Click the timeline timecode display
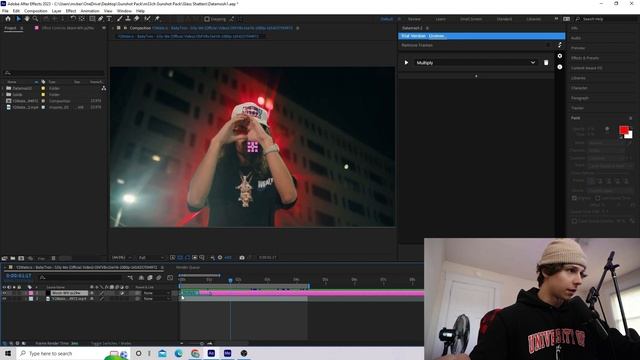This screenshot has height=360, width=640. [18, 277]
